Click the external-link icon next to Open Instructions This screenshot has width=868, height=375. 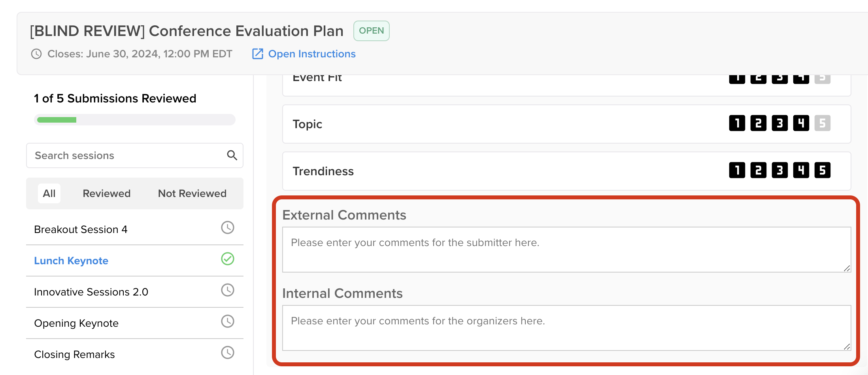[257, 54]
